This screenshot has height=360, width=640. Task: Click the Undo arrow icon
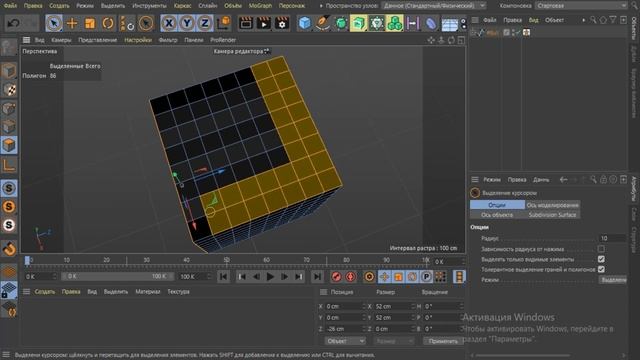[x=13, y=23]
